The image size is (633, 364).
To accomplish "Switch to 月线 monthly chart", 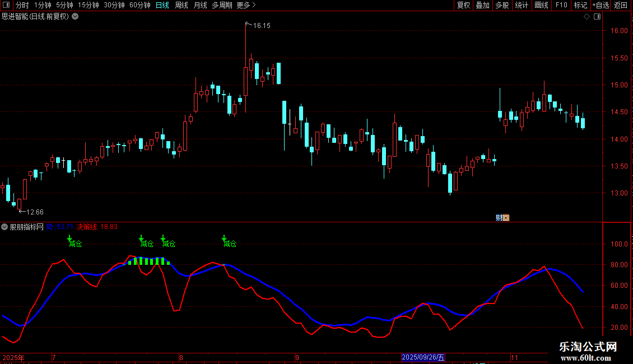I will click(200, 5).
